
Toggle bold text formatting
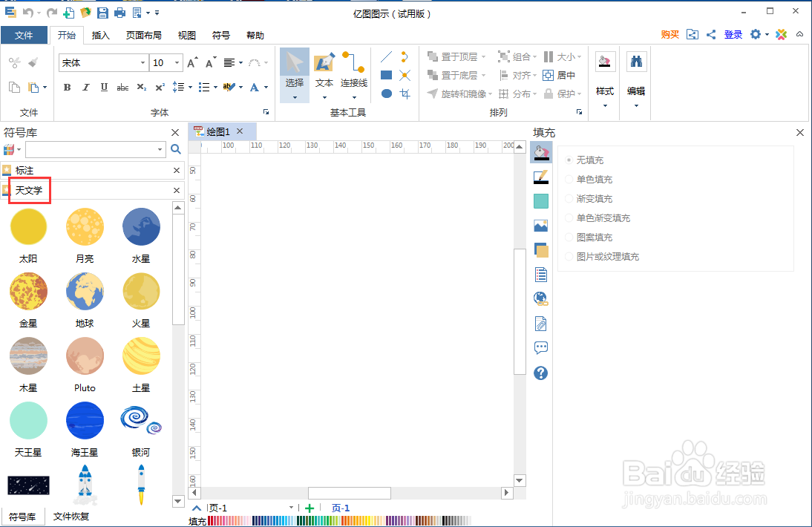67,87
